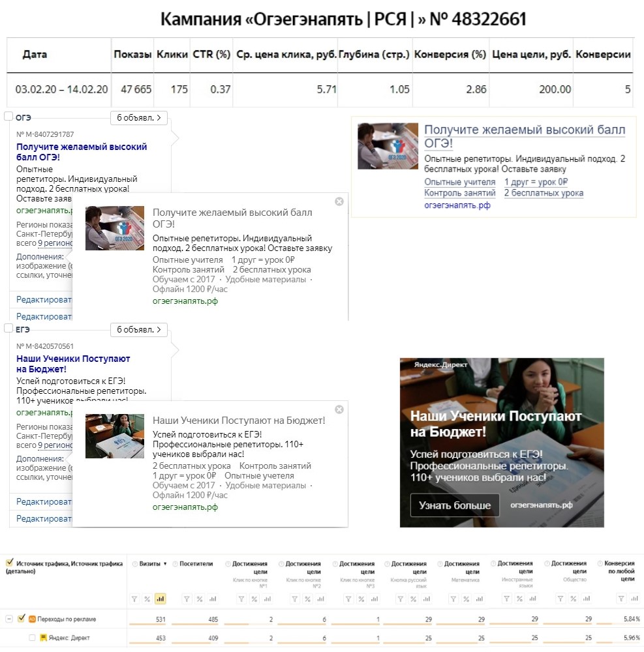The height and width of the screenshot is (652, 644).
Task: Click filter icon under Иностранные языки column
Action: click(507, 599)
